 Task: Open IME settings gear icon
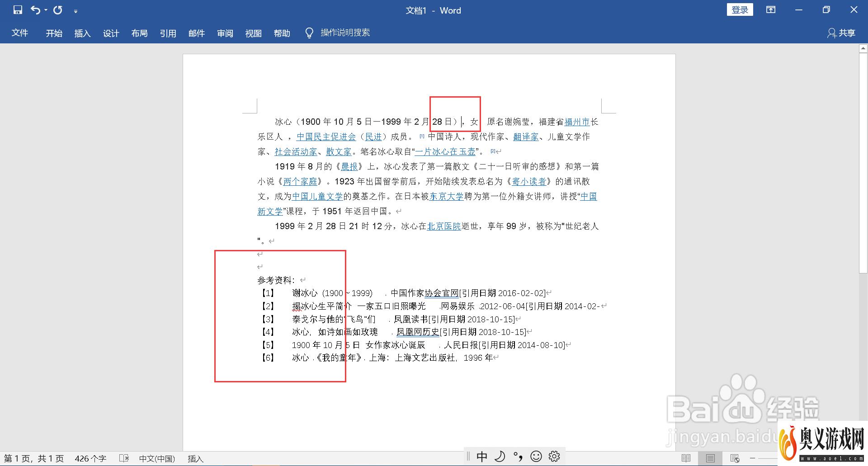(554, 457)
